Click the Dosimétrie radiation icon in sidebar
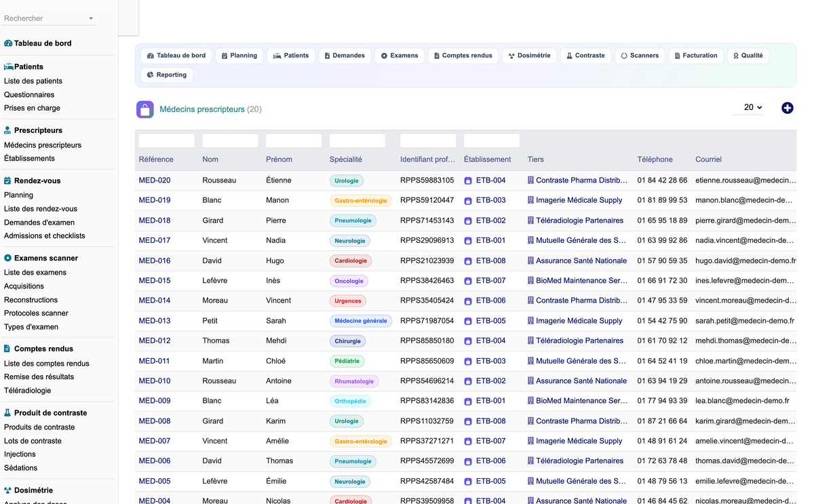Viewport: 814px width, 504px height. coord(8,490)
